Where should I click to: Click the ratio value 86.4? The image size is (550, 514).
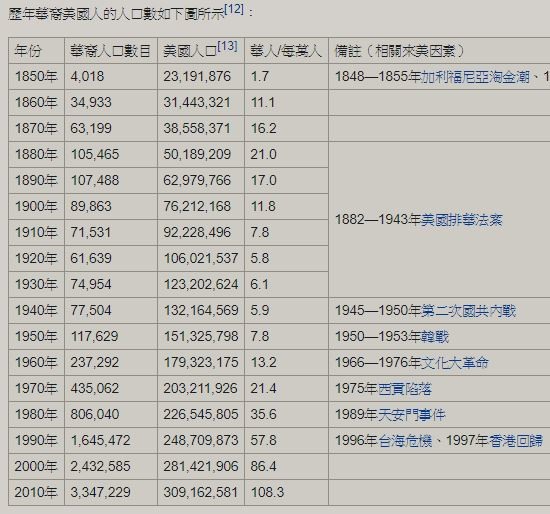click(263, 466)
